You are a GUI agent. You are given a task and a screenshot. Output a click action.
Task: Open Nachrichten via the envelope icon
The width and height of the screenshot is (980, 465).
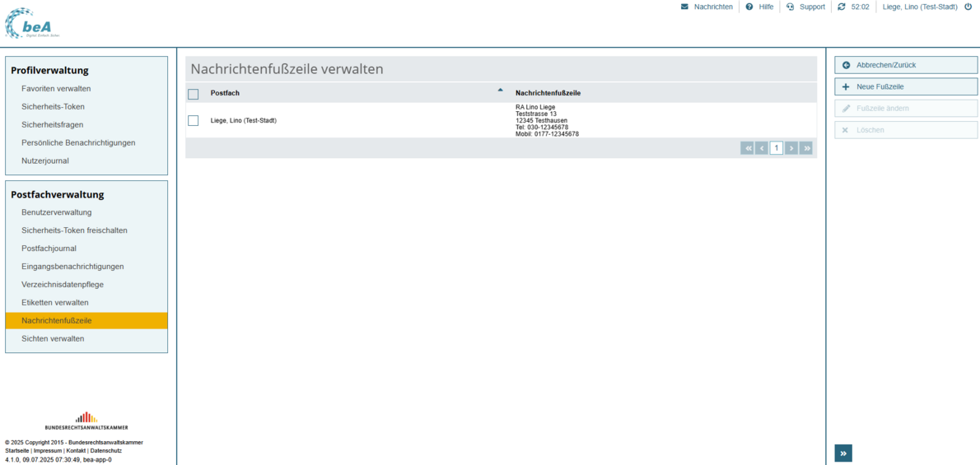tap(684, 7)
